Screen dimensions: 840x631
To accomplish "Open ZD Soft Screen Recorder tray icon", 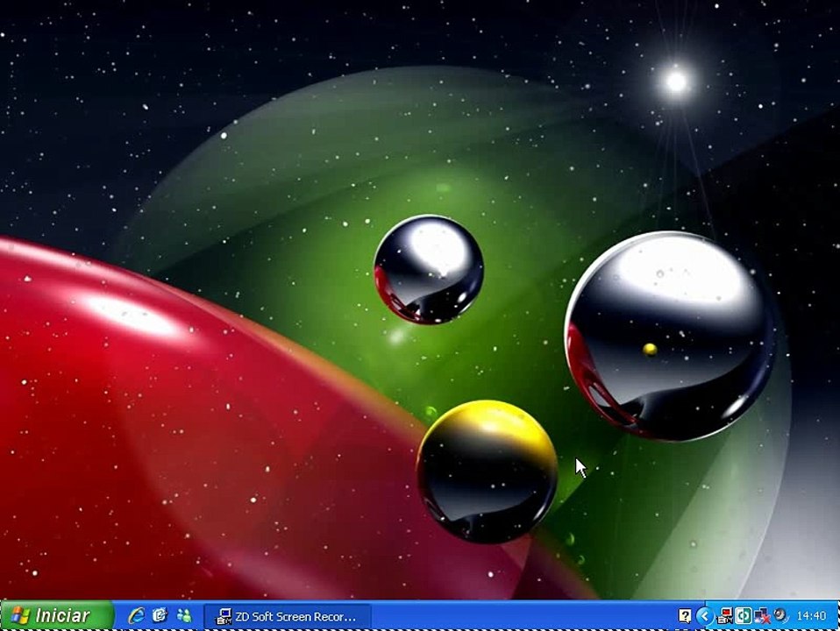I will pyautogui.click(x=725, y=616).
